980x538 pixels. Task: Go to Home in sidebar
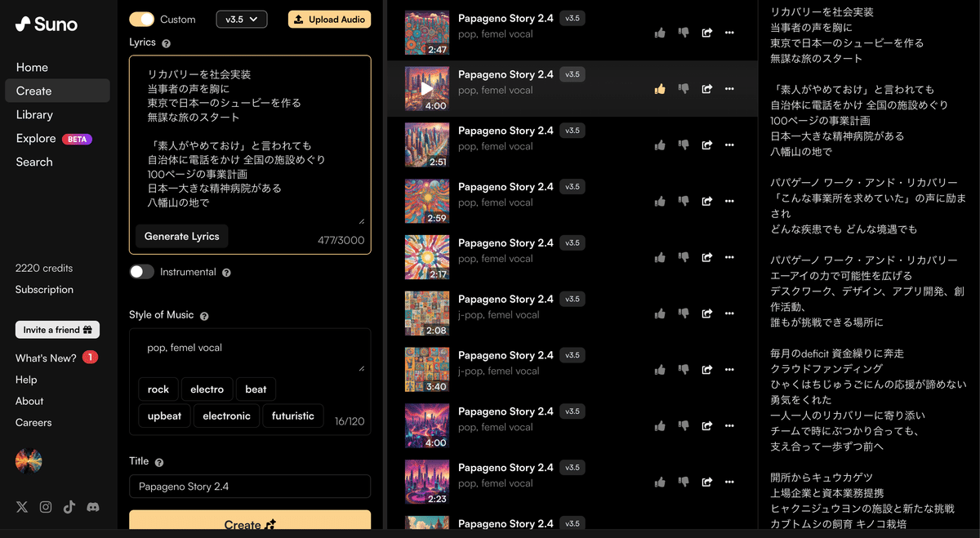coord(32,67)
